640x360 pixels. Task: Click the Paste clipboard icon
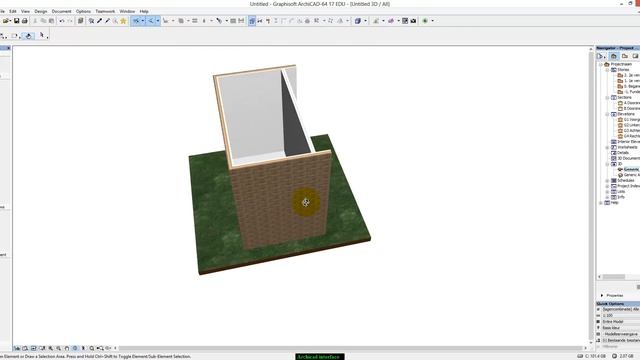point(51,21)
